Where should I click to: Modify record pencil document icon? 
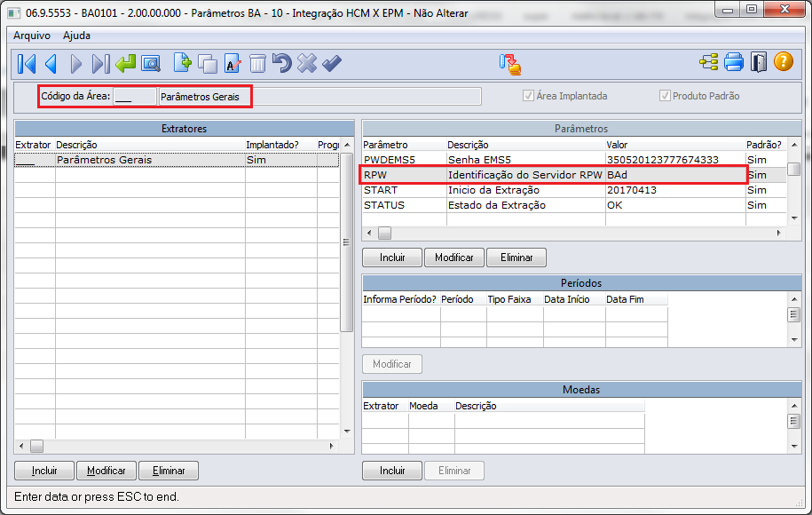pyautogui.click(x=233, y=64)
